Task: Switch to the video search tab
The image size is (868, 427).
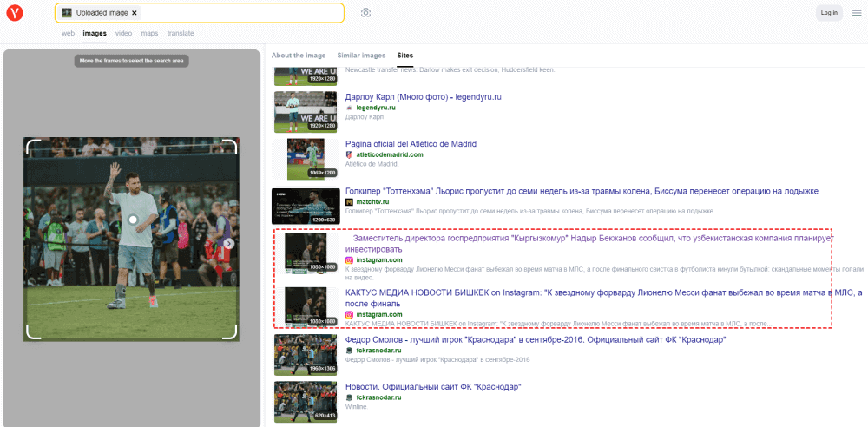Action: 123,33
